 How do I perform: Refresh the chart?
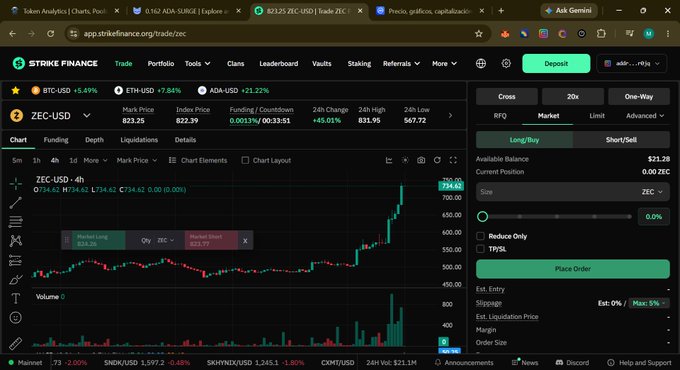pos(437,160)
